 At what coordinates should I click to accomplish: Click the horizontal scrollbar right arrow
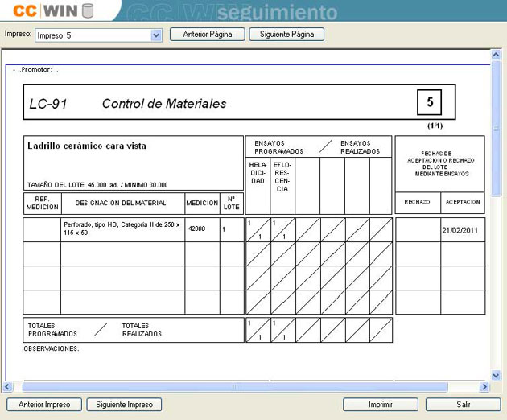click(x=484, y=387)
